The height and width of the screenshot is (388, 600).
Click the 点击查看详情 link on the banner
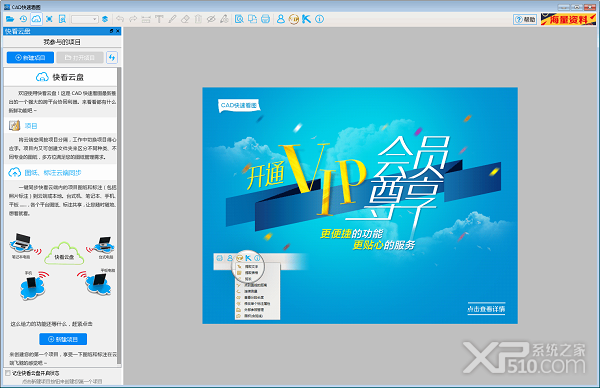pyautogui.click(x=486, y=309)
